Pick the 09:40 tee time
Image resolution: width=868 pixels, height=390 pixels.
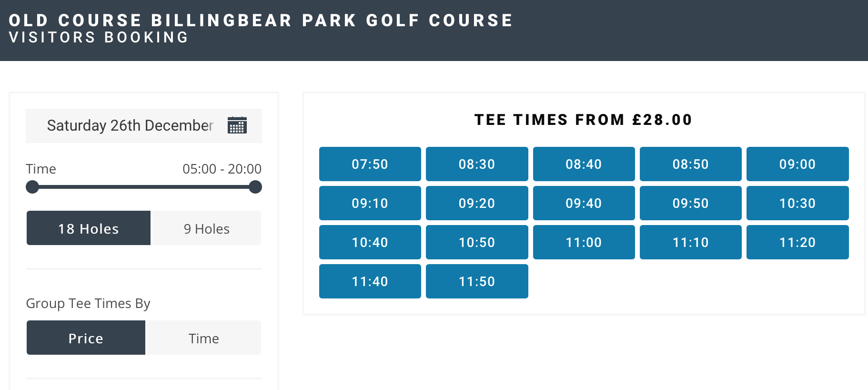[x=584, y=203]
